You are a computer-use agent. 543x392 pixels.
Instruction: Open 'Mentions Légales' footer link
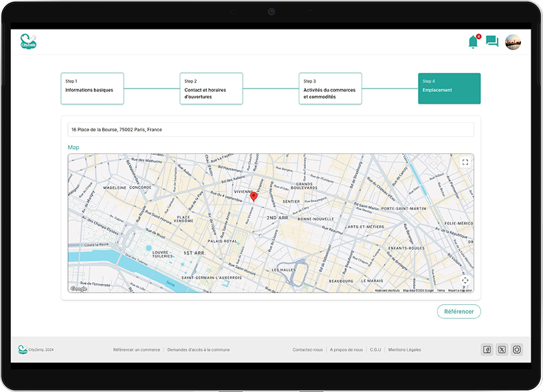coord(404,349)
